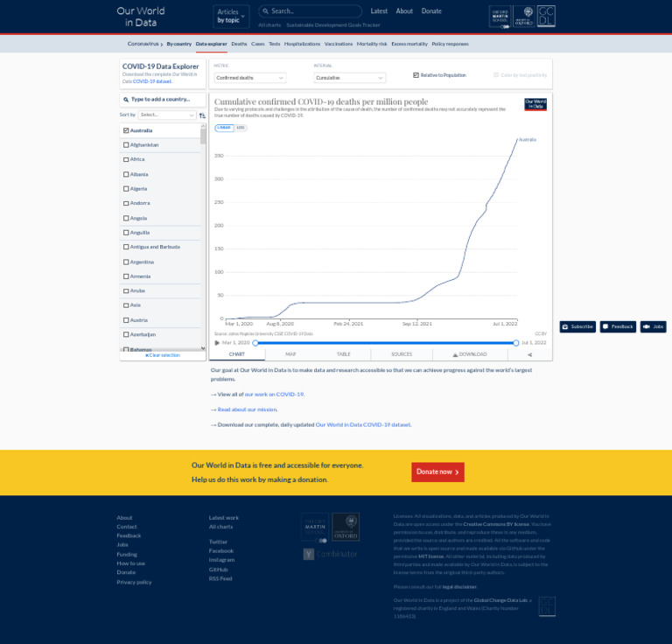Focus 'Type to add a country' field
The height and width of the screenshot is (644, 672).
coord(163,100)
